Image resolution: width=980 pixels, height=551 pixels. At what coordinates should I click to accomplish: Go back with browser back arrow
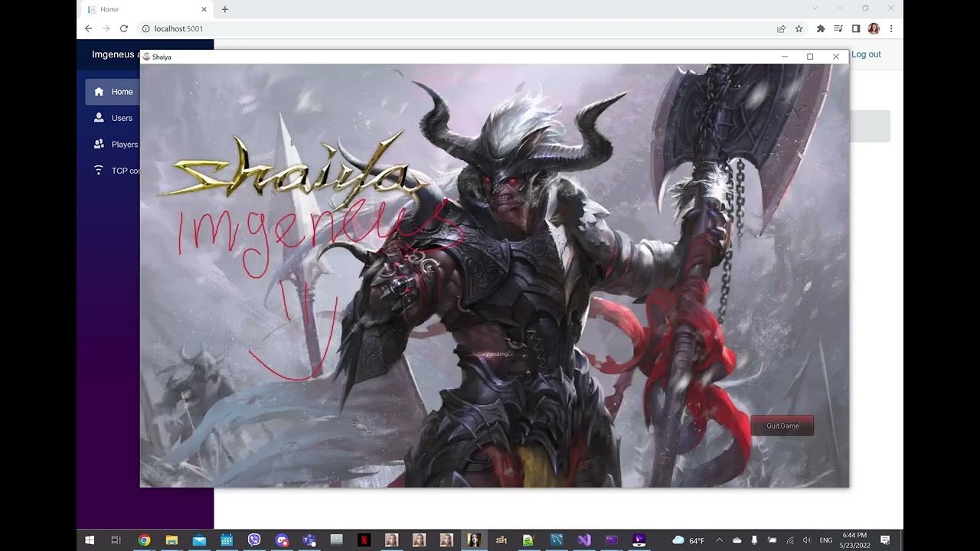point(88,28)
